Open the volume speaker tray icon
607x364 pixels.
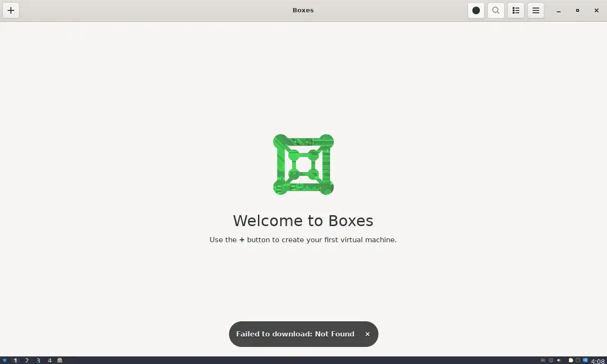click(559, 360)
